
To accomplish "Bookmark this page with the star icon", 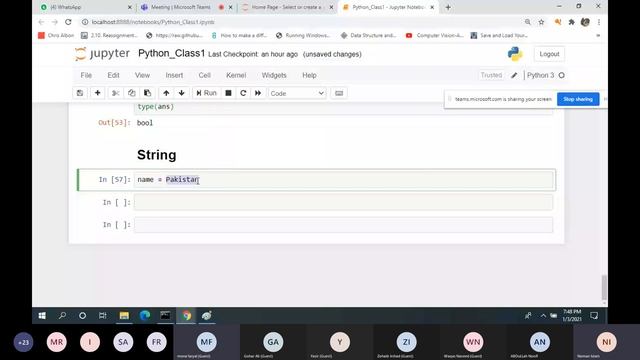I will [x=541, y=22].
